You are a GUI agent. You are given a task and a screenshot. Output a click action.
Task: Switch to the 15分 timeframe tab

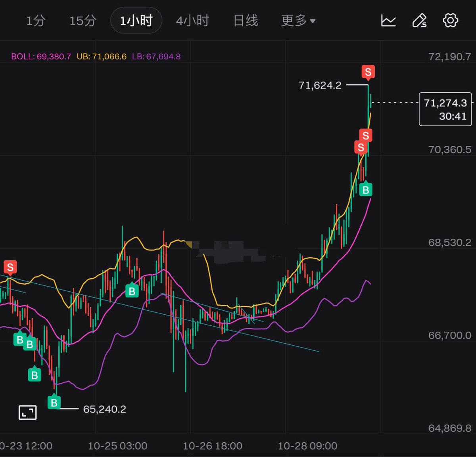click(83, 21)
